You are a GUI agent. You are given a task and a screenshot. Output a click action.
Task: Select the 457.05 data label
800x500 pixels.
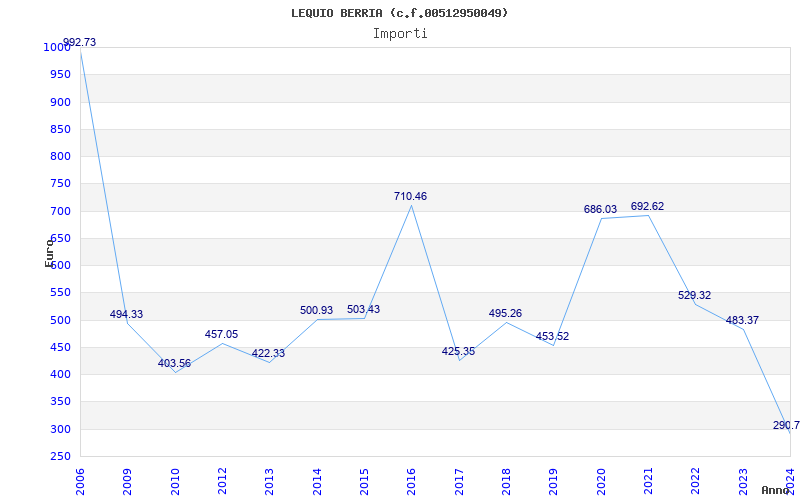pyautogui.click(x=221, y=334)
